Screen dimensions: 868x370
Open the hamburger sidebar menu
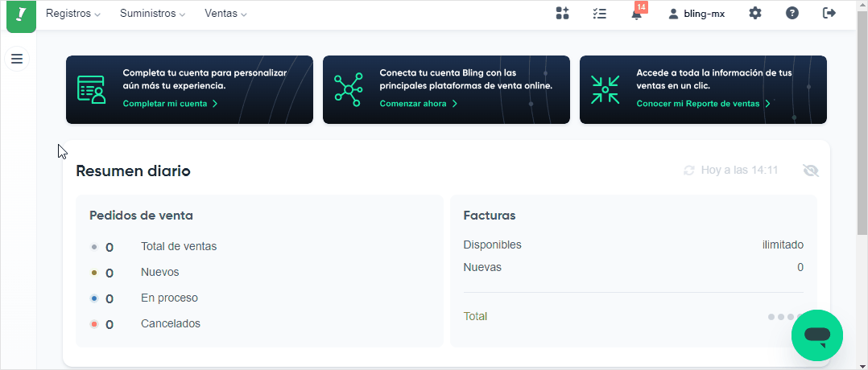(x=17, y=59)
